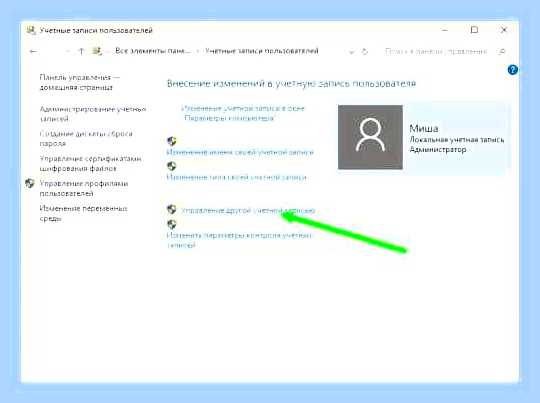This screenshot has height=403, width=540.
Task: Click shield icon beside 'Управление профилями пользователей'
Action: 30,183
